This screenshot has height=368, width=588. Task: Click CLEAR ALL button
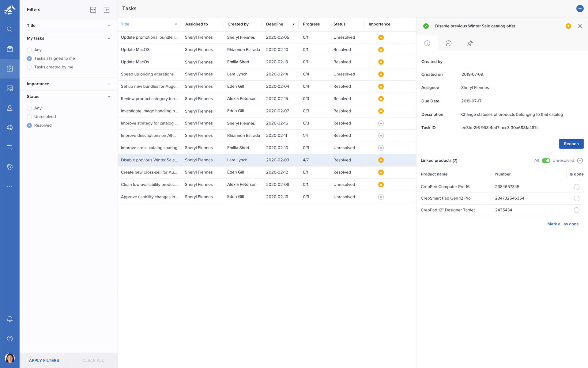(93, 360)
